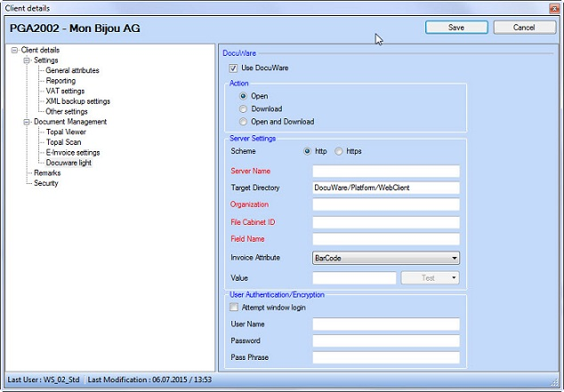This screenshot has height=392, width=564.
Task: Focus the Pass Phrase text box
Action: click(x=385, y=358)
